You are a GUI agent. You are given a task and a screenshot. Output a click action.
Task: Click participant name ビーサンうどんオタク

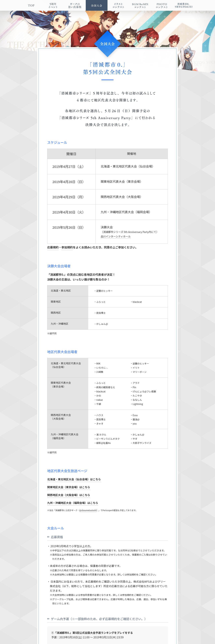click(x=107, y=439)
